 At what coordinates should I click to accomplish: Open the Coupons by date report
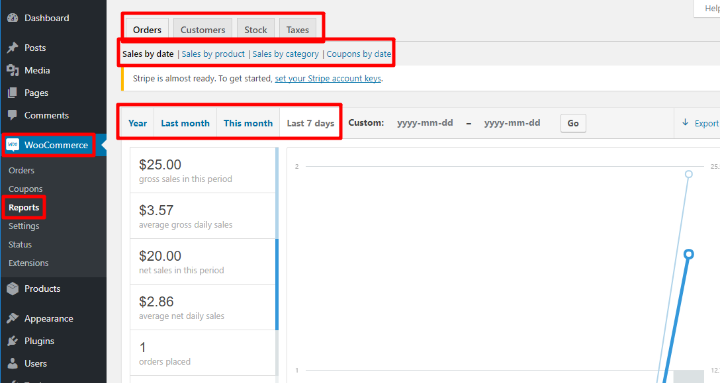point(359,54)
